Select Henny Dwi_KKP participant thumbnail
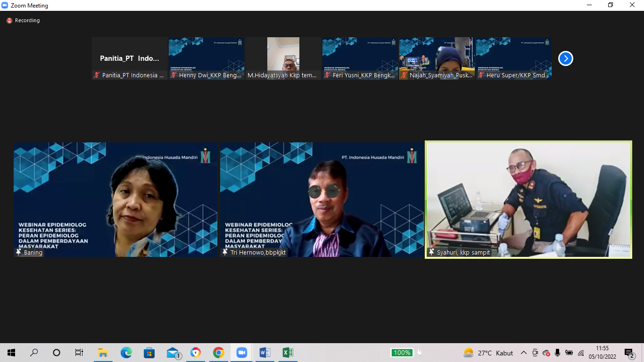644x362 pixels. [x=206, y=58]
